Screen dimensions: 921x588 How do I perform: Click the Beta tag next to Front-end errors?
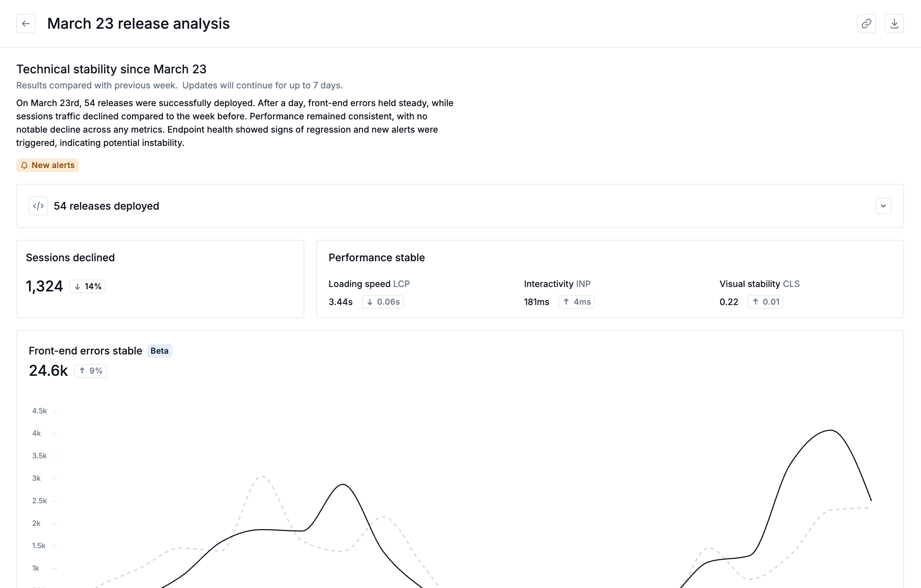tap(159, 351)
